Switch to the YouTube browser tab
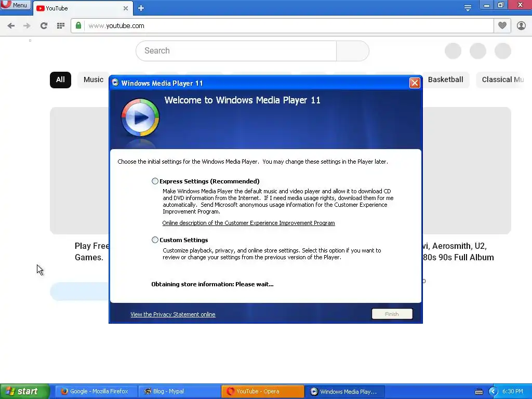The image size is (532, 399). (83, 8)
